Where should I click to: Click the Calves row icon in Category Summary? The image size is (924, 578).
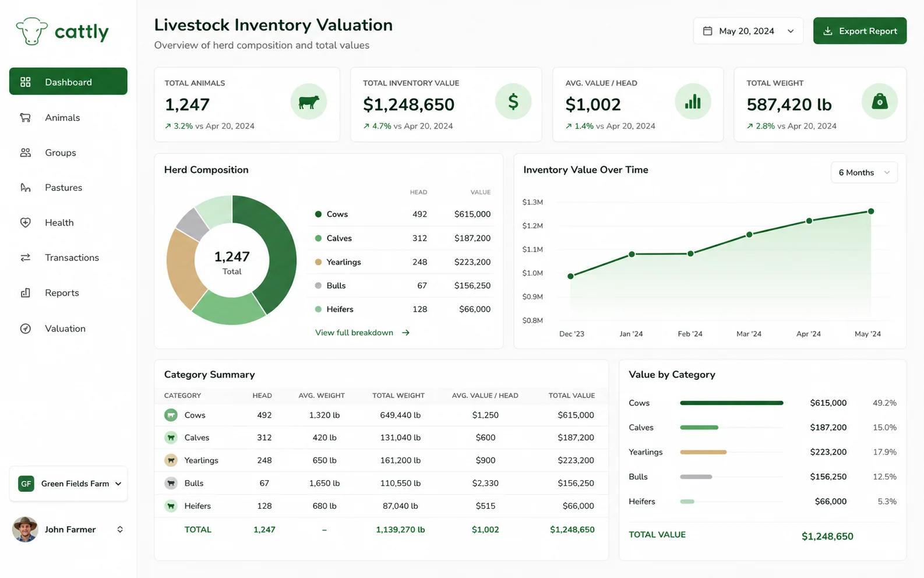coord(171,438)
